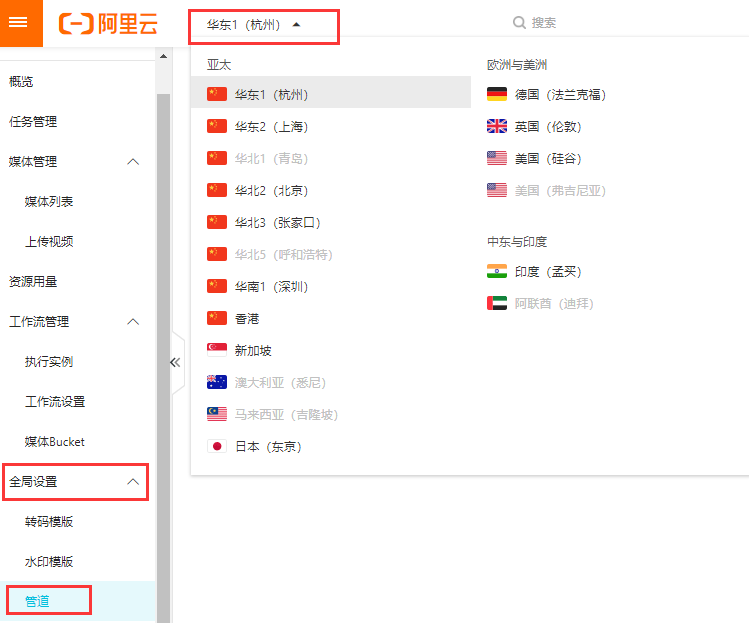Click Singapore flag icon
This screenshot has height=623, width=749.
tap(217, 350)
